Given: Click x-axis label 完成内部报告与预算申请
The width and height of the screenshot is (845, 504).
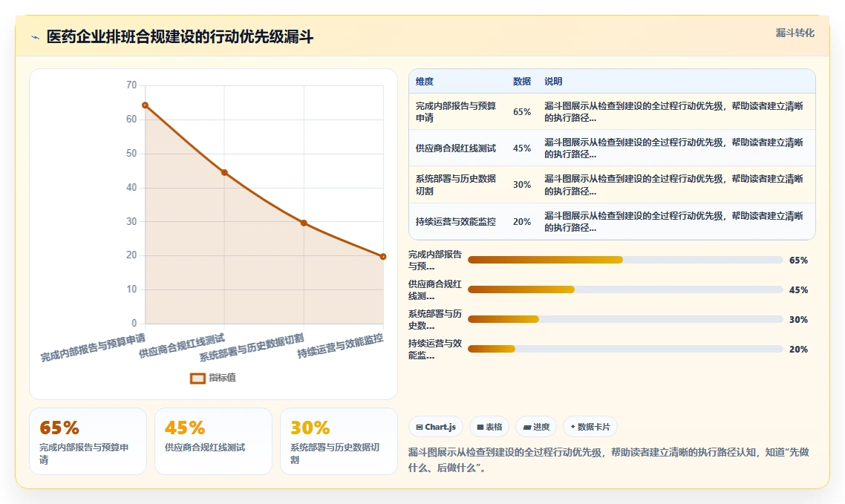Looking at the screenshot, I should 93,348.
